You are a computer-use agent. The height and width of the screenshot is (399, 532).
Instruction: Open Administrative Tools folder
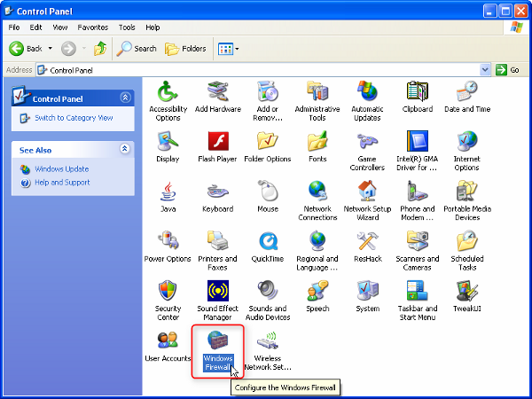(317, 92)
